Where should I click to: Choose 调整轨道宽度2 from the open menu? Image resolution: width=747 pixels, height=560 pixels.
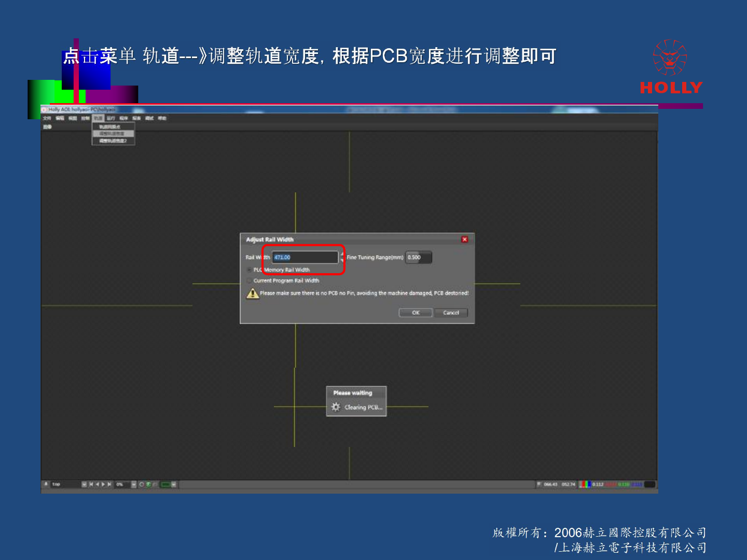click(113, 141)
